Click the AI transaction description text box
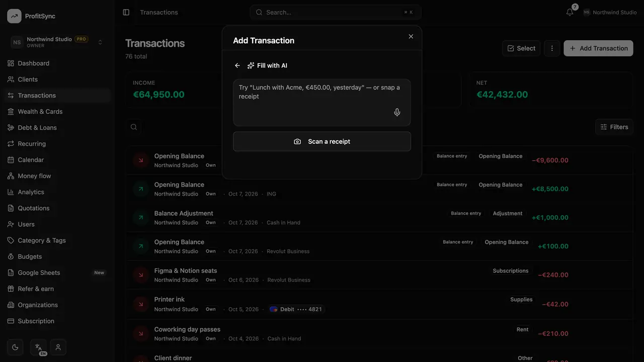The image size is (644, 362). click(322, 103)
